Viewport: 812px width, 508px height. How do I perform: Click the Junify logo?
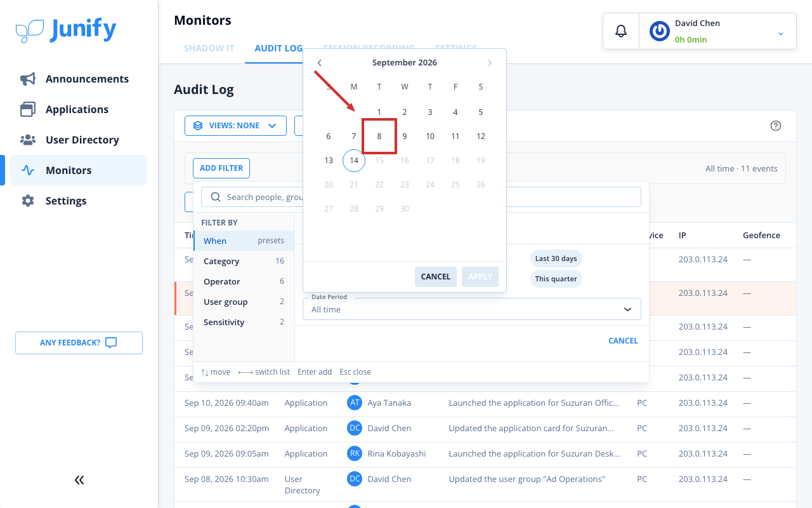66,30
